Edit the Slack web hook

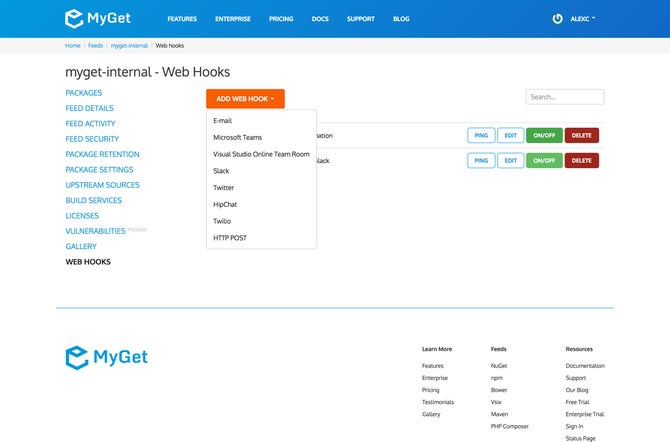(511, 160)
